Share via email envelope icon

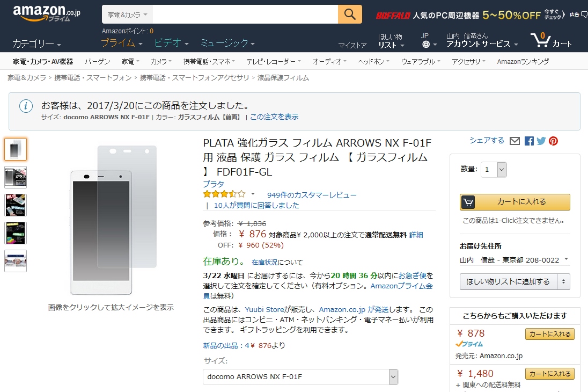click(515, 141)
